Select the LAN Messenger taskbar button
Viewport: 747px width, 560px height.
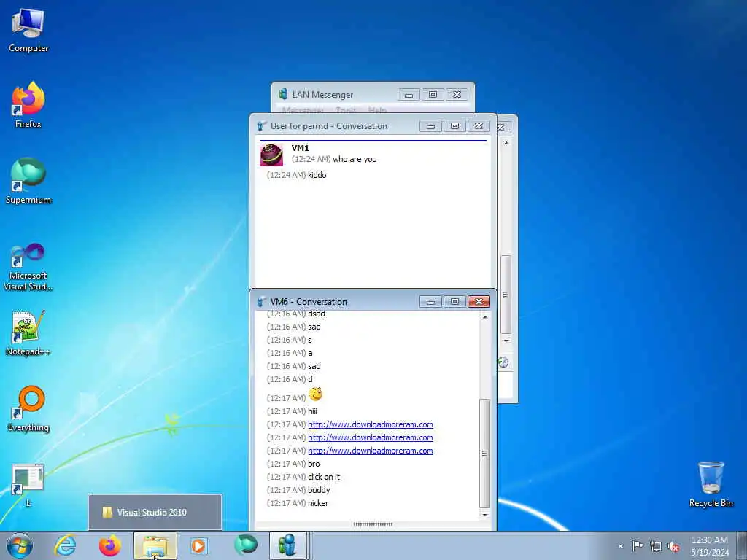(288, 545)
